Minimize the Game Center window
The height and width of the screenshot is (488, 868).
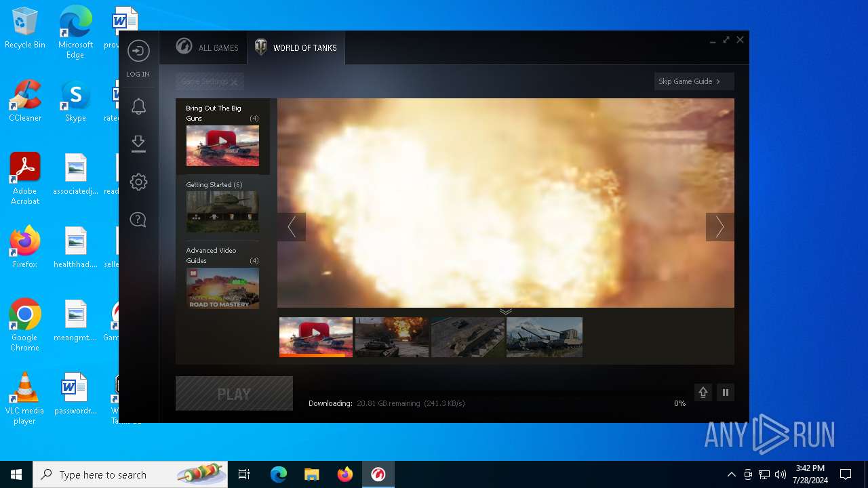click(x=713, y=41)
